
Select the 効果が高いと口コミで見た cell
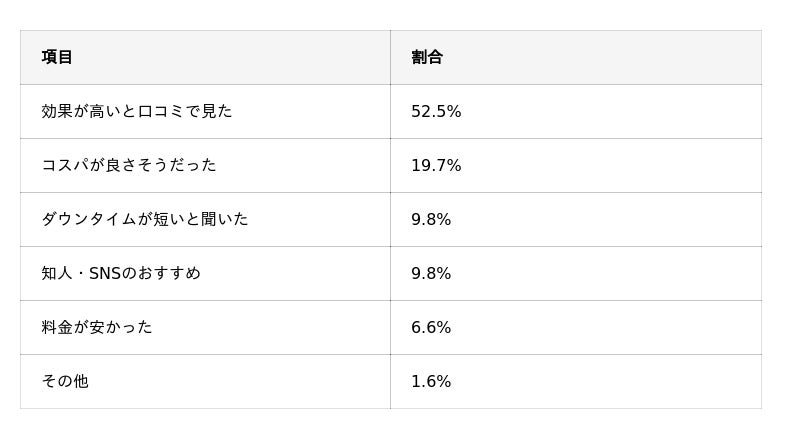[136, 111]
